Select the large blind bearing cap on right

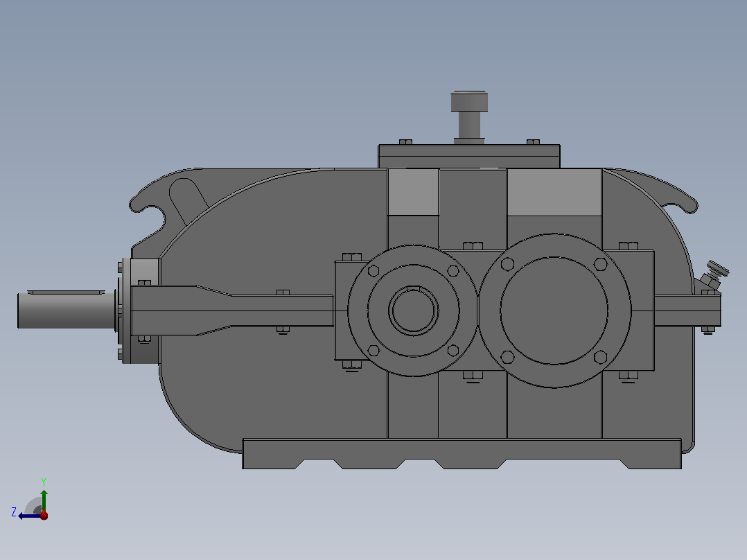[554, 310]
